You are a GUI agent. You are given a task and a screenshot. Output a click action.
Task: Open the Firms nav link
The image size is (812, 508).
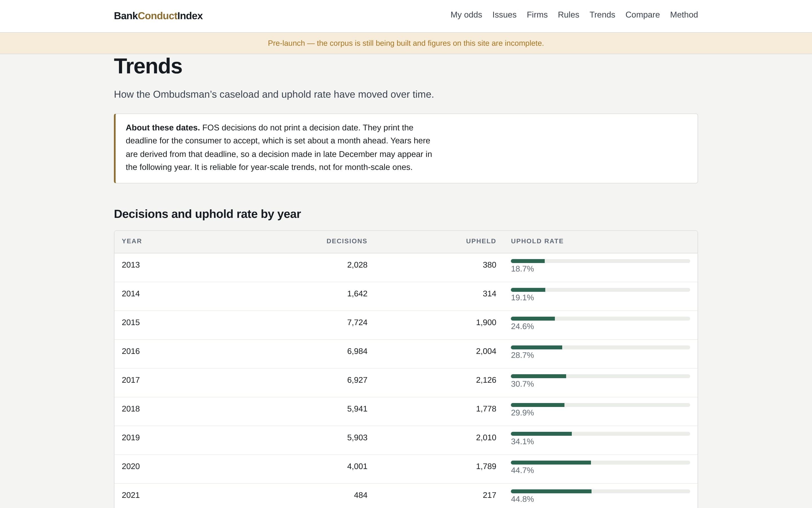537,15
